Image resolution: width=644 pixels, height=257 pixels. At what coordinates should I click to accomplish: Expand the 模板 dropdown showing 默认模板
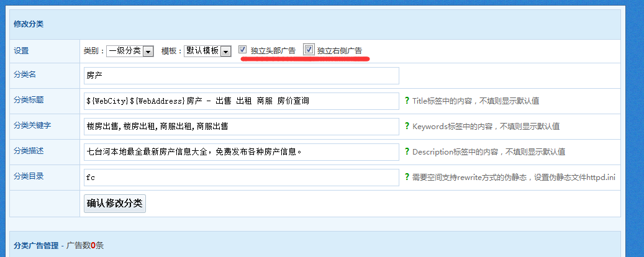tap(207, 51)
